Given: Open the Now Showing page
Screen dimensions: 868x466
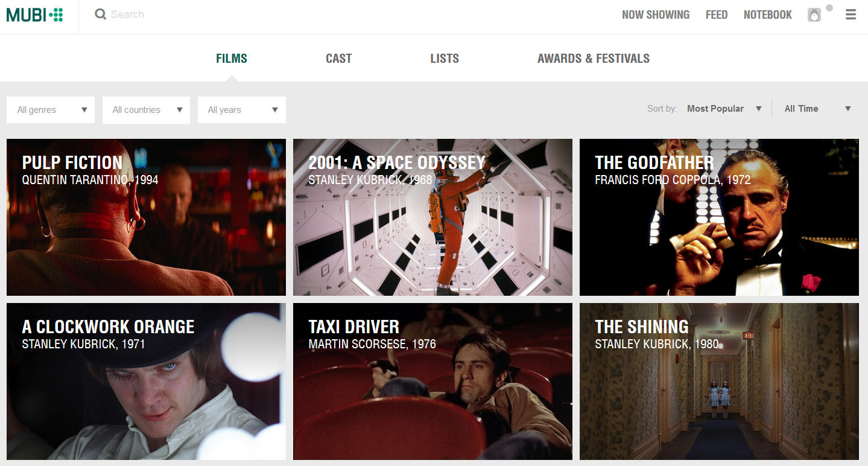Looking at the screenshot, I should pos(656,14).
